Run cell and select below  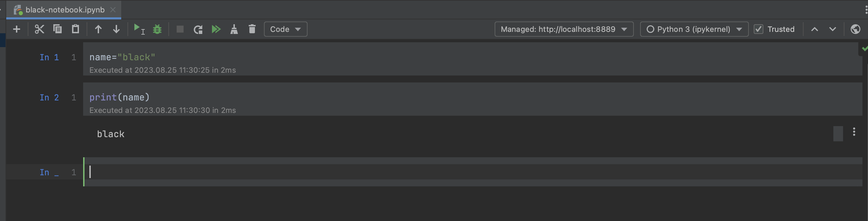[139, 29]
